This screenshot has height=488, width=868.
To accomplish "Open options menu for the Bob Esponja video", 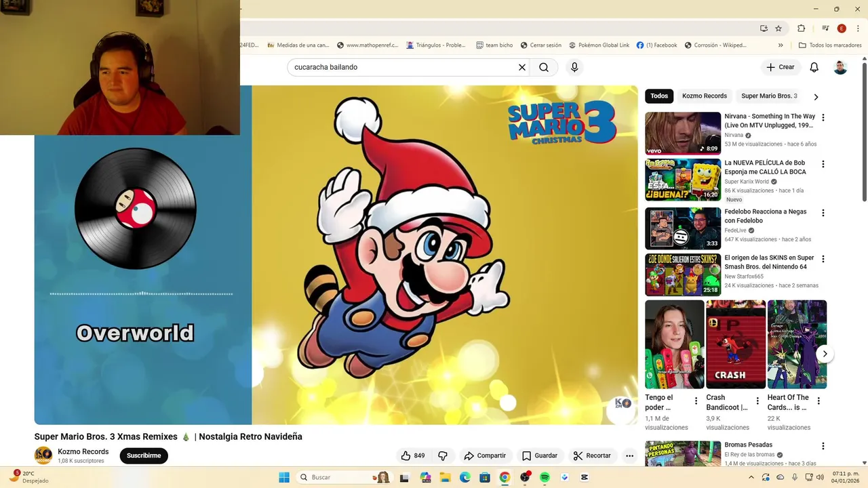I will click(823, 164).
